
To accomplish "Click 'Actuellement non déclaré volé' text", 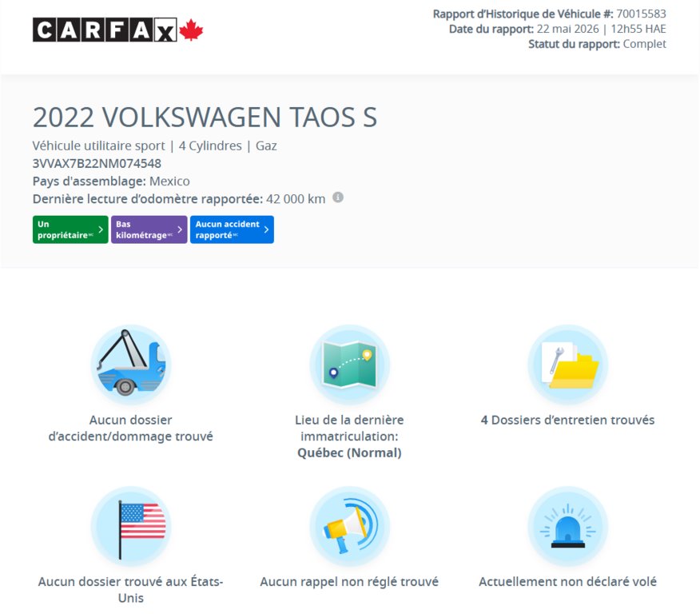I will pyautogui.click(x=568, y=581).
